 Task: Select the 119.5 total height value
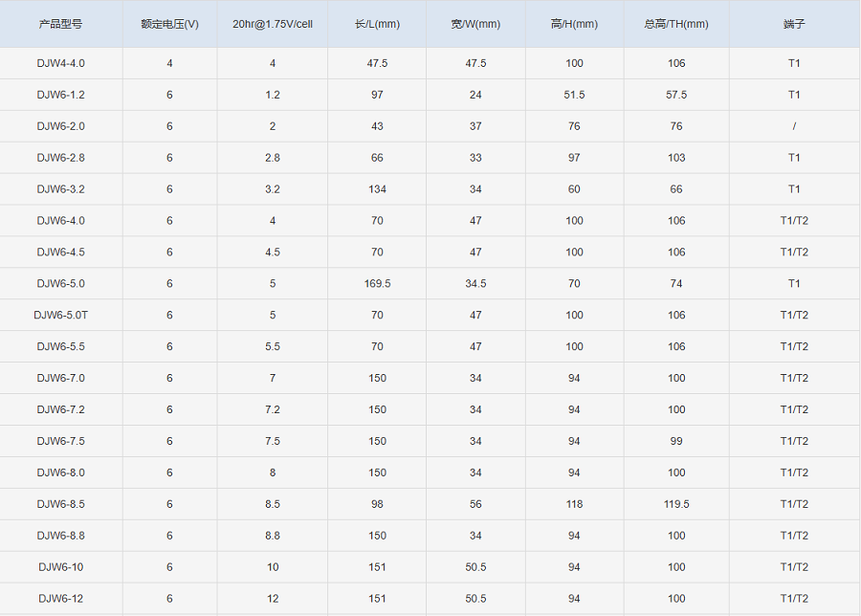(x=676, y=504)
